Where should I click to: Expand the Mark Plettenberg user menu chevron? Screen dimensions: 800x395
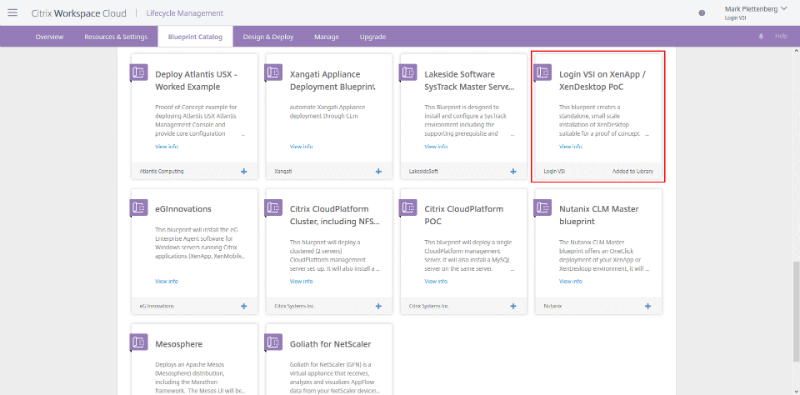(784, 9)
